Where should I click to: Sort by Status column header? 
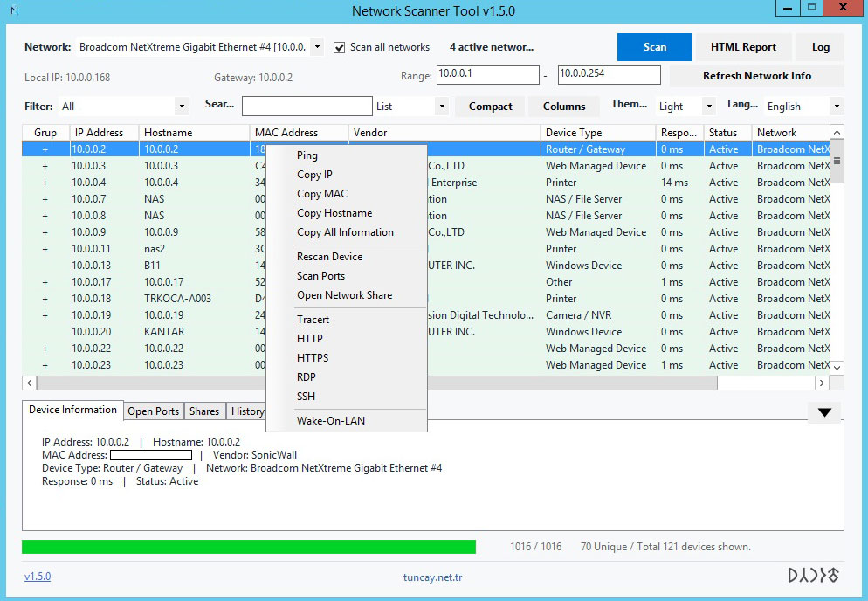pos(727,133)
